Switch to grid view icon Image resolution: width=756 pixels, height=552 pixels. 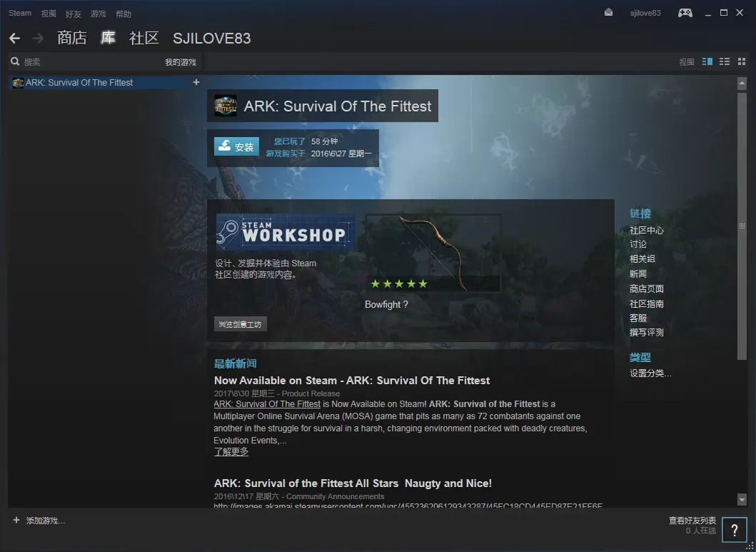742,61
